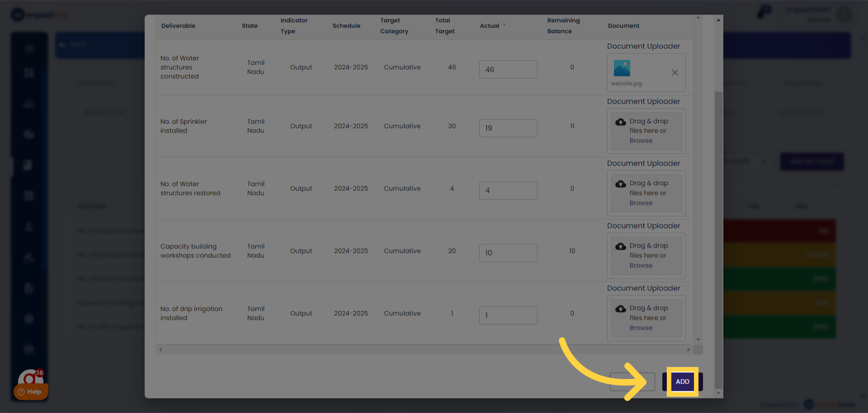Image resolution: width=868 pixels, height=413 pixels.
Task: Click the dialog's outer vertical scrollbar thumb
Action: pos(718,240)
